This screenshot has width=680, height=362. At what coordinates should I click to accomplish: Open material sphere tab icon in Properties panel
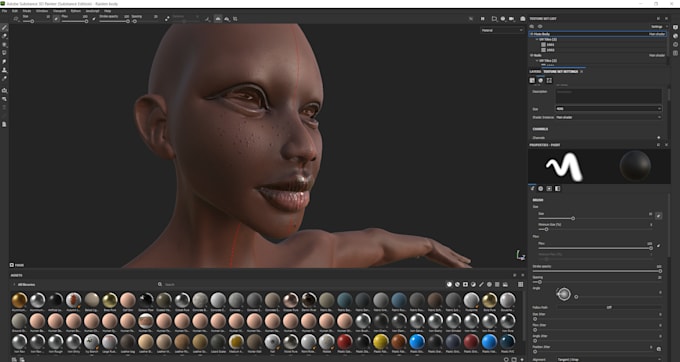(541, 189)
